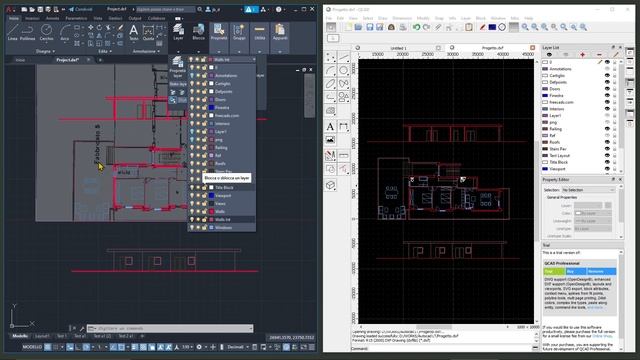Expand the Disegna panel dropdown
This screenshot has height=360, width=640.
click(x=45, y=51)
